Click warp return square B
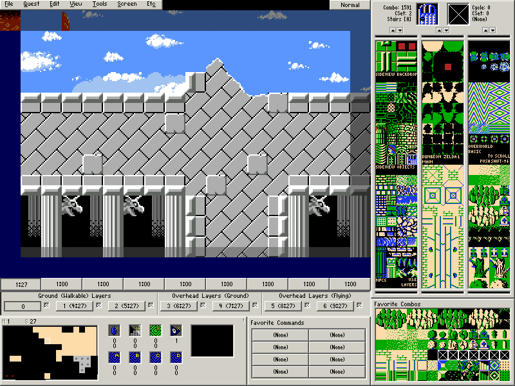 tap(135, 357)
